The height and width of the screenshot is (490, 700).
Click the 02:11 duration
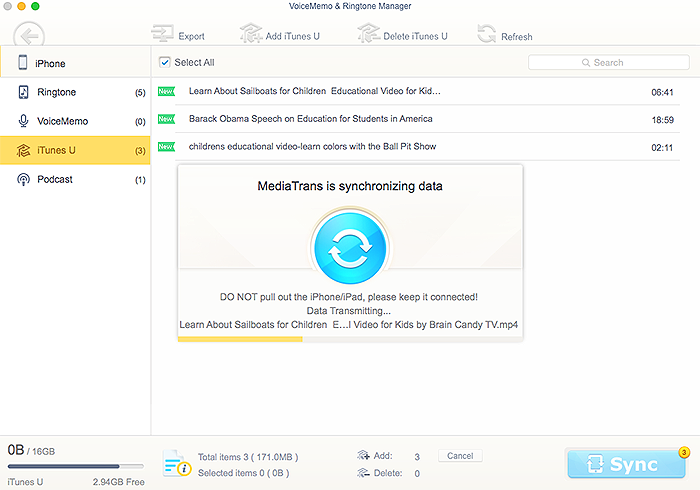[662, 148]
